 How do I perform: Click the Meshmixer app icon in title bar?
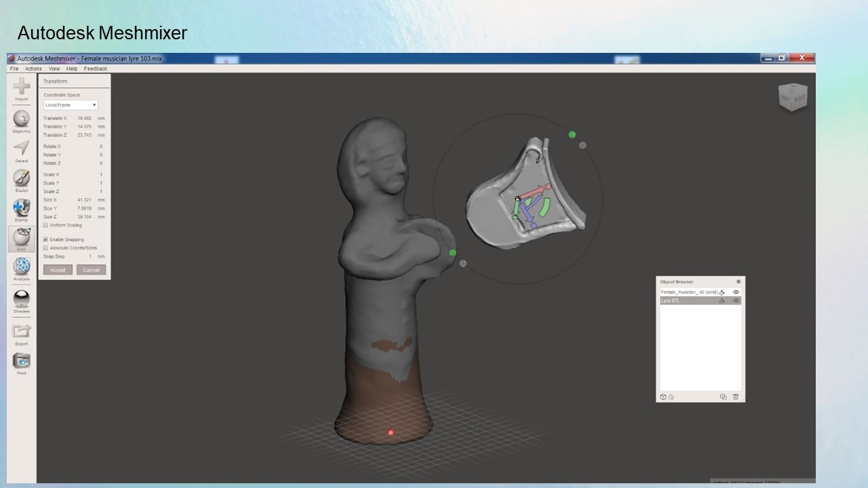12,58
